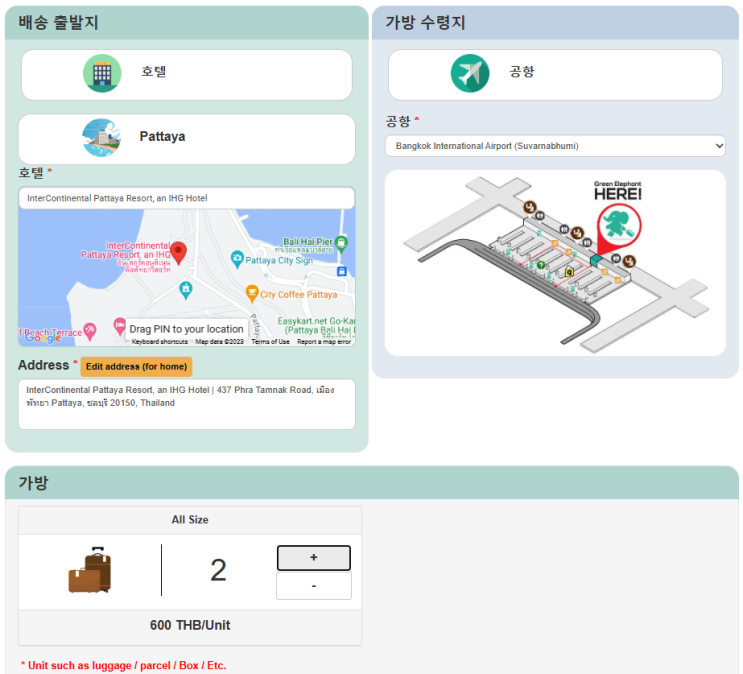Open Keyboard shortcuts on the map
Image resolution: width=743 pixels, height=674 pixels.
click(160, 342)
